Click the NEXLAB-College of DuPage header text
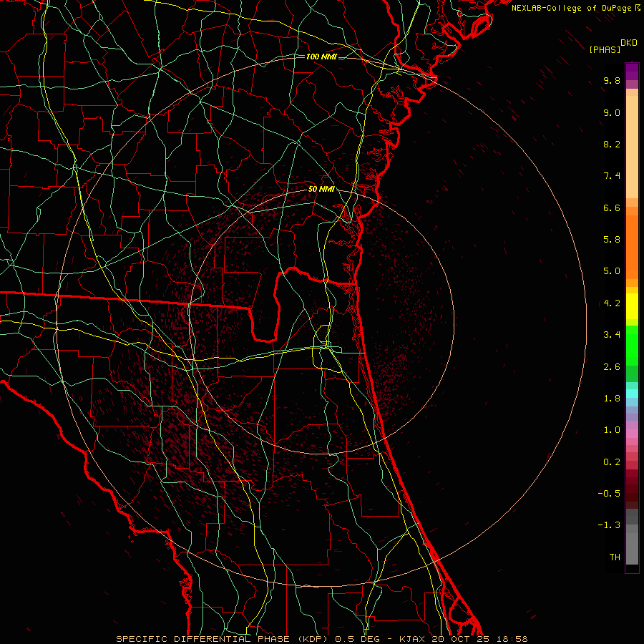Screen dimensions: 644x644 click(572, 8)
